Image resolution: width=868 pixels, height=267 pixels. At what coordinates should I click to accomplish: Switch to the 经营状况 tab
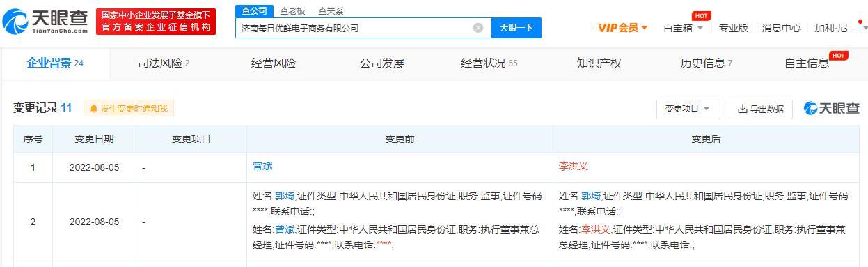[x=489, y=63]
